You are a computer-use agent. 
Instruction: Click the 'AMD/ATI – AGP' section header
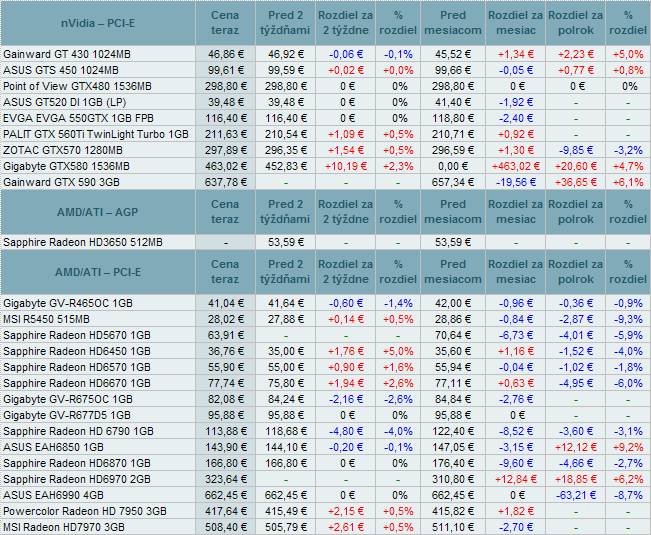click(x=98, y=212)
